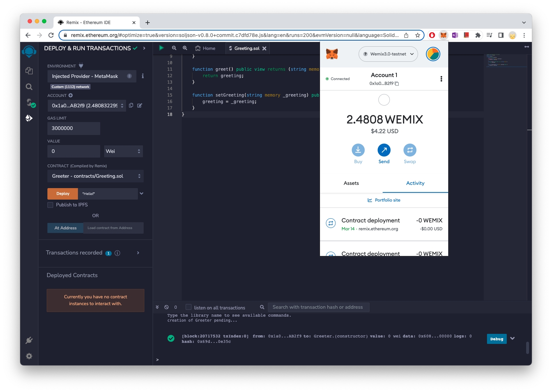552x392 pixels.
Task: Check listen on all transactions
Action: [189, 307]
